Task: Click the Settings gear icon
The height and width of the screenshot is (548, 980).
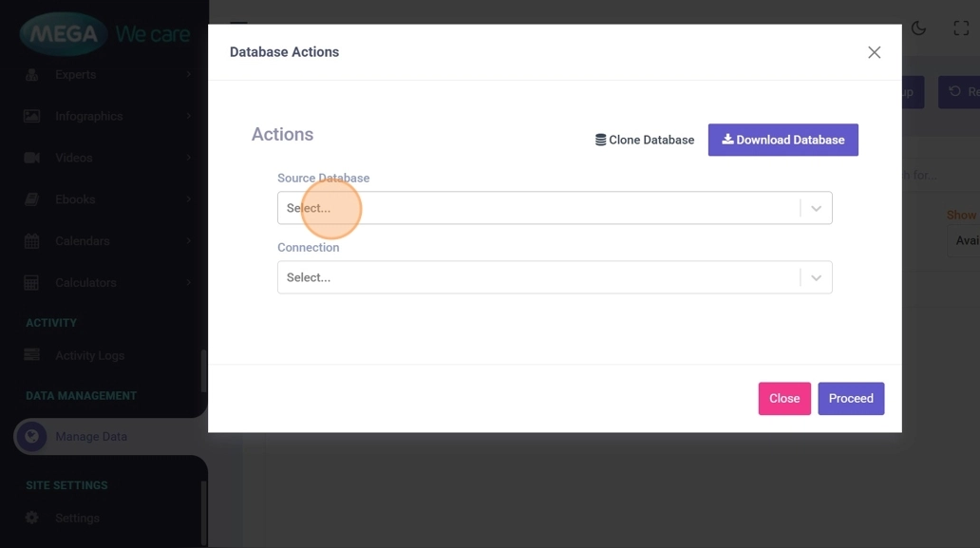Action: click(31, 519)
